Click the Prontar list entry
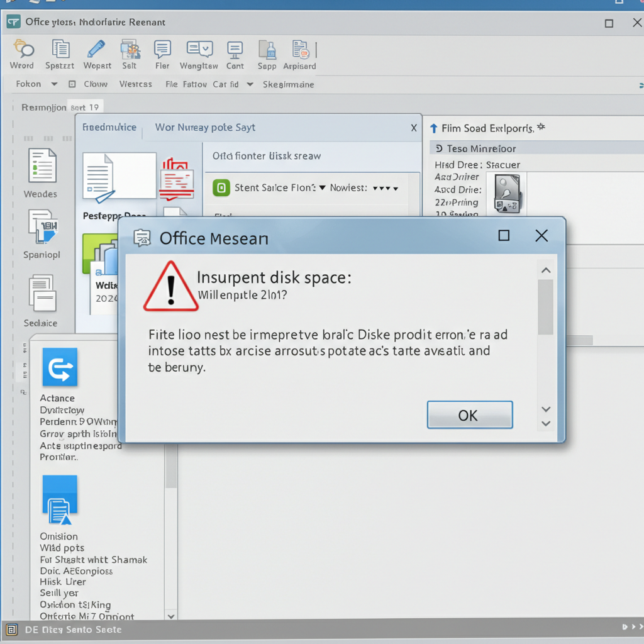This screenshot has width=644, height=644. coord(58,457)
